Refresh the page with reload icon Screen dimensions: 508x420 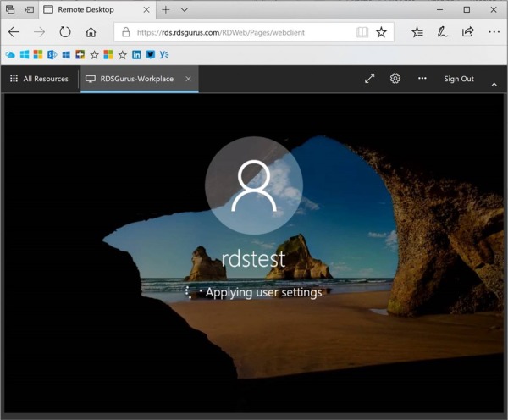point(65,32)
